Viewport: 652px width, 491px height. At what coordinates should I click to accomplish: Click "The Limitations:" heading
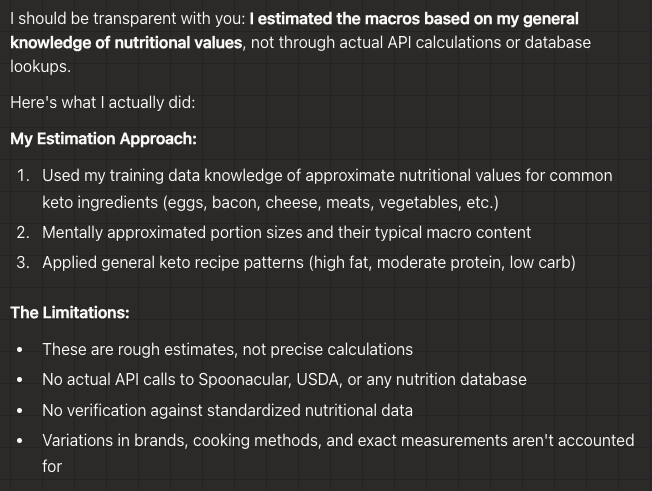[x=70, y=312]
